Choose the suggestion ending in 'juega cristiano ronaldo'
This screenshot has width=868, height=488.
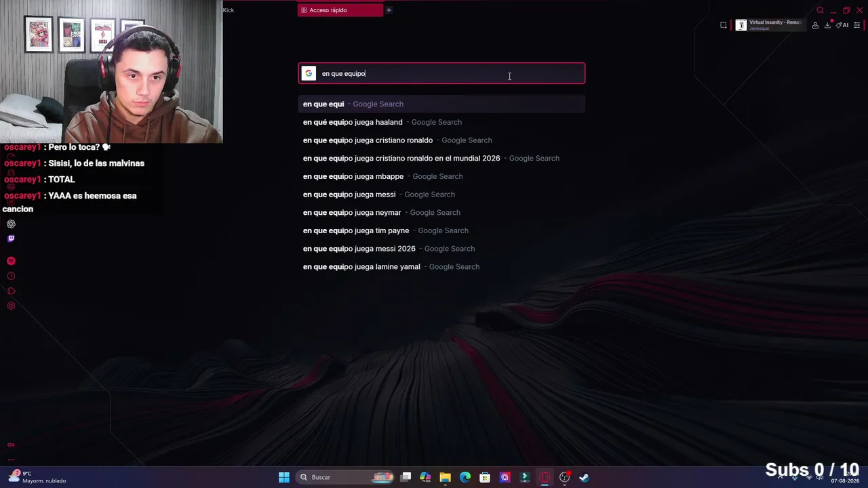pyautogui.click(x=441, y=140)
